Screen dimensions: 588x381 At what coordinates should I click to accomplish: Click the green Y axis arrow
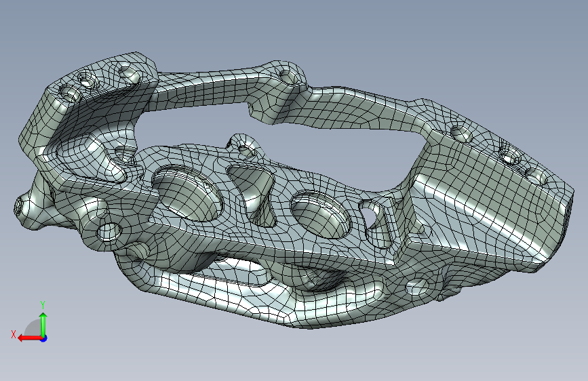point(43,324)
